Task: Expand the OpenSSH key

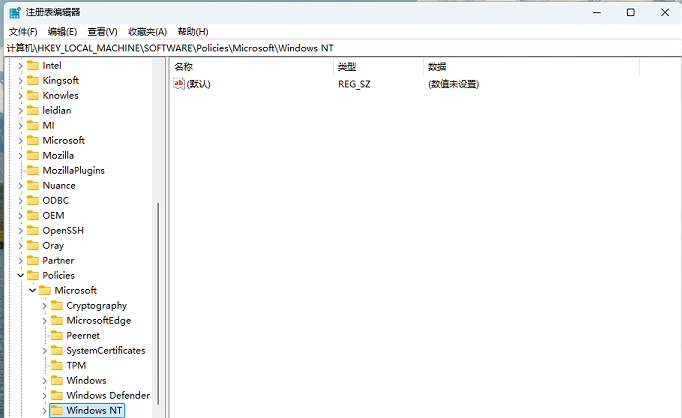Action: pos(20,231)
